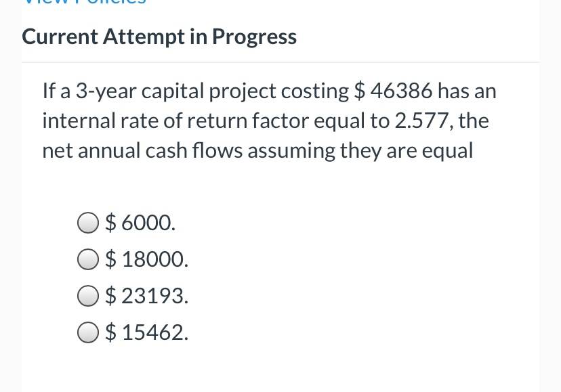Image resolution: width=561 pixels, height=392 pixels.
Task: Select the $ 6000 radio button
Action: click(x=87, y=223)
